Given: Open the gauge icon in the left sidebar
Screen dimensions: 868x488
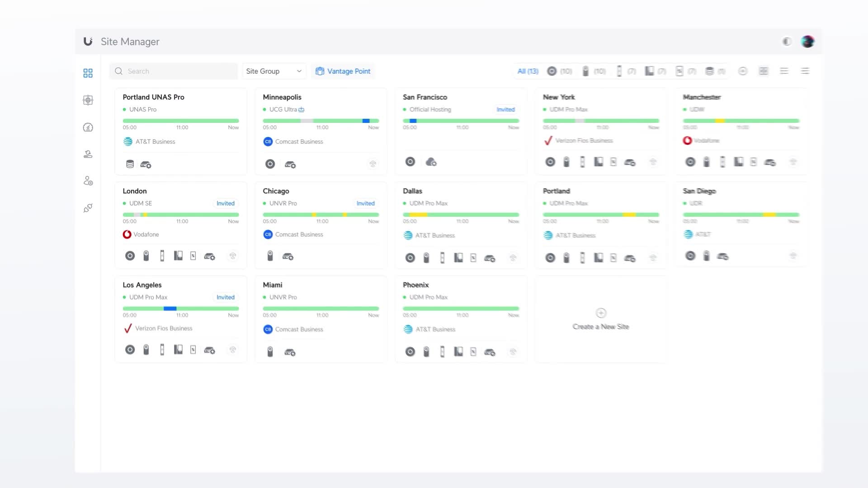Looking at the screenshot, I should click(x=88, y=127).
